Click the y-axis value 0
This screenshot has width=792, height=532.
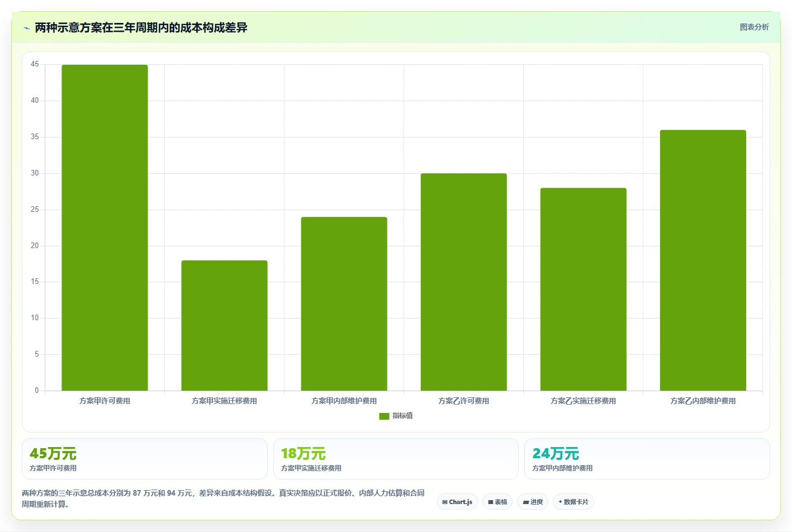(37, 391)
